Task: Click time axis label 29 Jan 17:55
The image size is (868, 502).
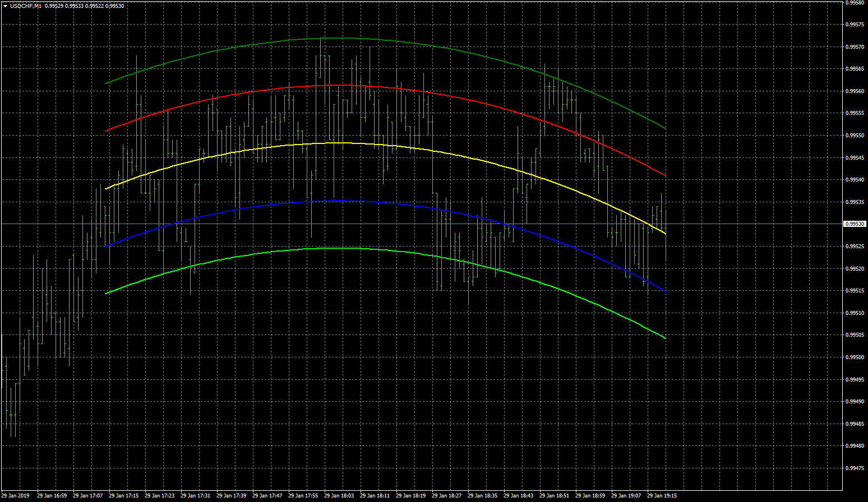Action: (303, 496)
